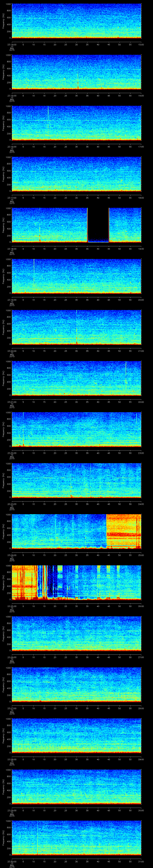Click the "23:24:00" time label
The image size is (153, 868).
12,555
